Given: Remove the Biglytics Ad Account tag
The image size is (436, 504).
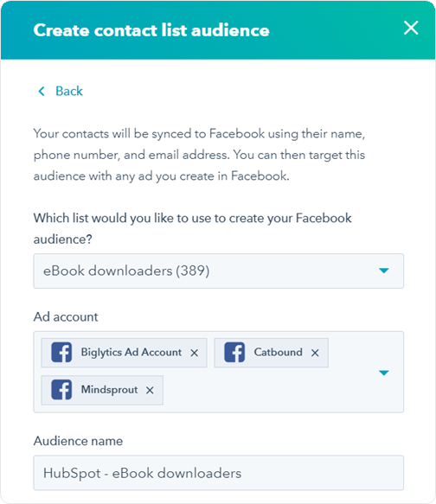Looking at the screenshot, I should [194, 353].
